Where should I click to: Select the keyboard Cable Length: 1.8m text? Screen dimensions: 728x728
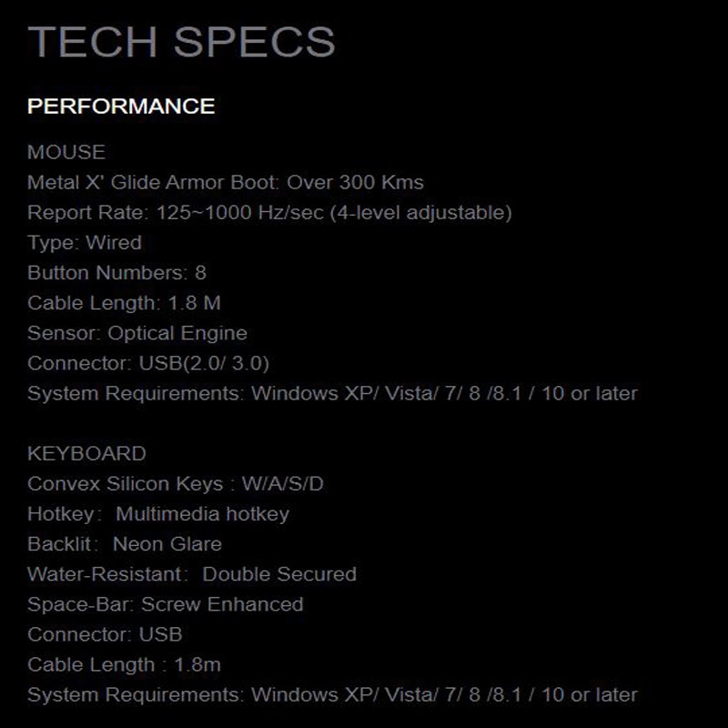coord(124,665)
